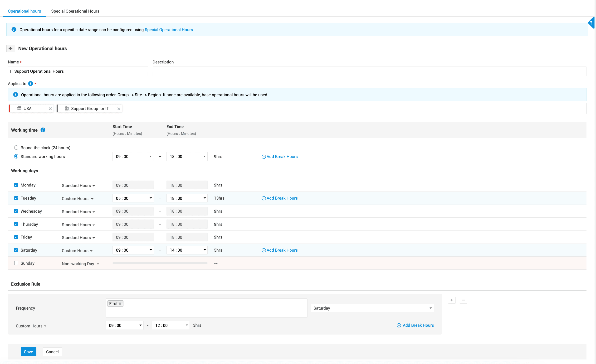
Task: Click the minus icon to remove exclusion rule
Action: [x=463, y=300]
